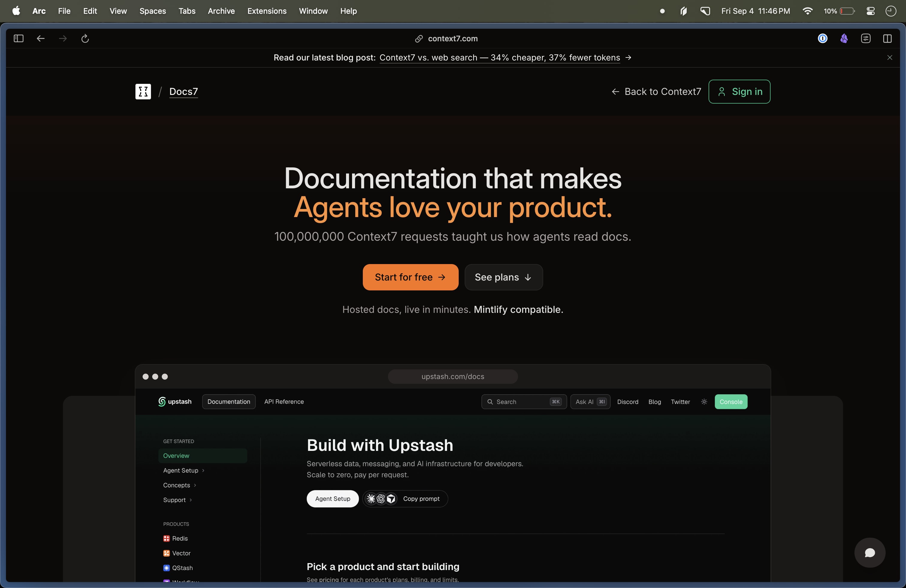Click the Search field in Upstash docs
The image size is (906, 588).
tap(524, 402)
